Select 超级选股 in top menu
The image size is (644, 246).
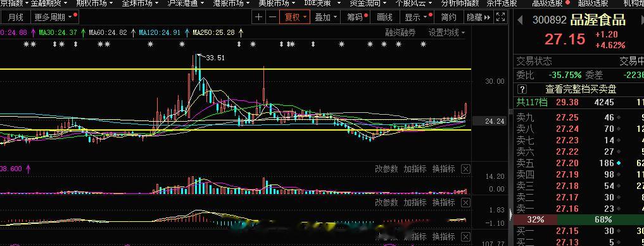point(593,3)
